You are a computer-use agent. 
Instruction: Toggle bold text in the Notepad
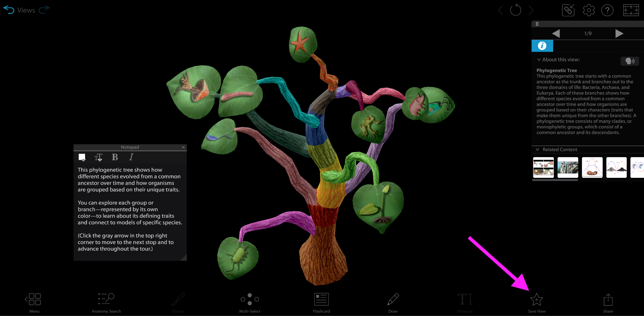[x=115, y=157]
